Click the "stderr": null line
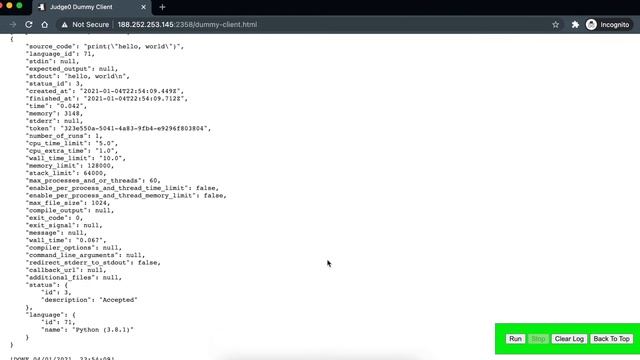The width and height of the screenshot is (640, 360). (55, 121)
